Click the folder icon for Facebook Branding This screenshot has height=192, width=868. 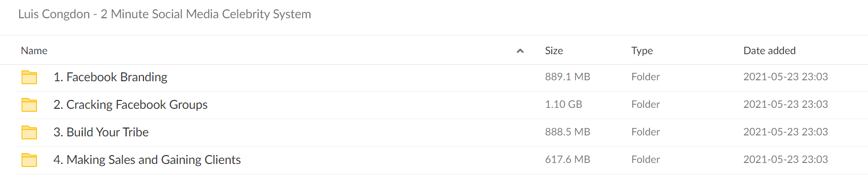point(29,77)
